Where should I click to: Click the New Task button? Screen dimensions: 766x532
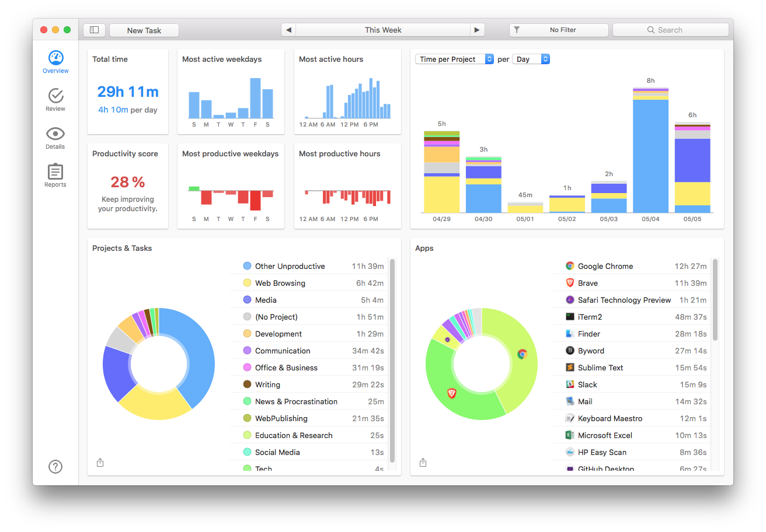pyautogui.click(x=144, y=30)
